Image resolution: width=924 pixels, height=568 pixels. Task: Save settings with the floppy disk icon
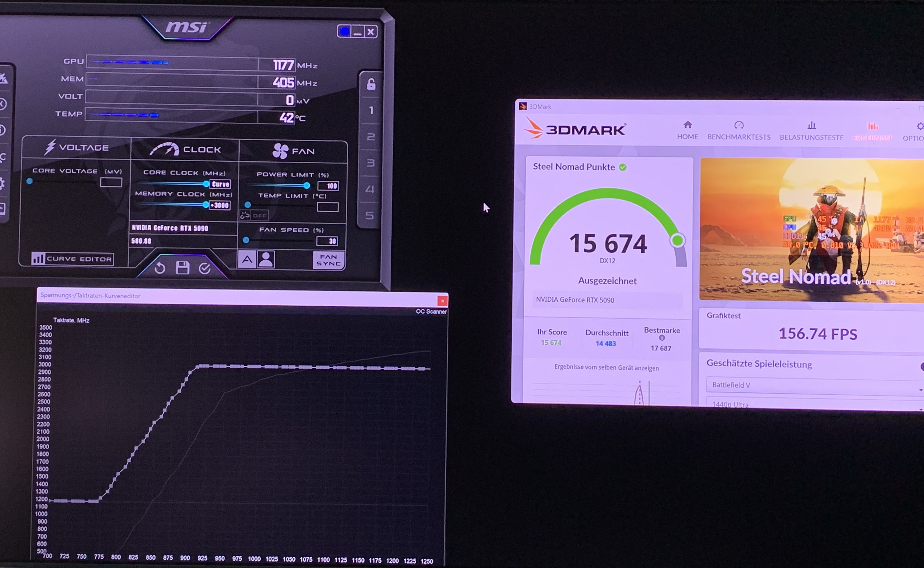tap(182, 267)
